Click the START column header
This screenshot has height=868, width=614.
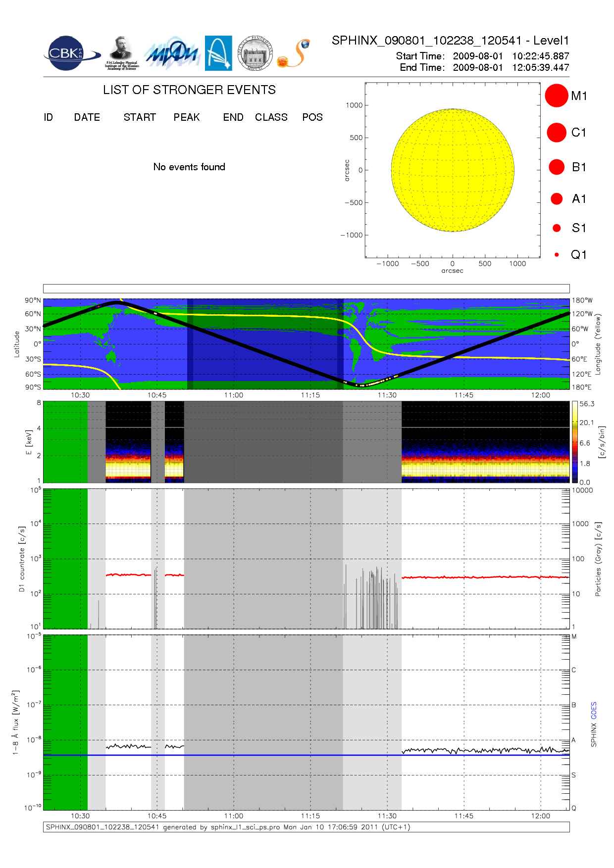pos(140,117)
